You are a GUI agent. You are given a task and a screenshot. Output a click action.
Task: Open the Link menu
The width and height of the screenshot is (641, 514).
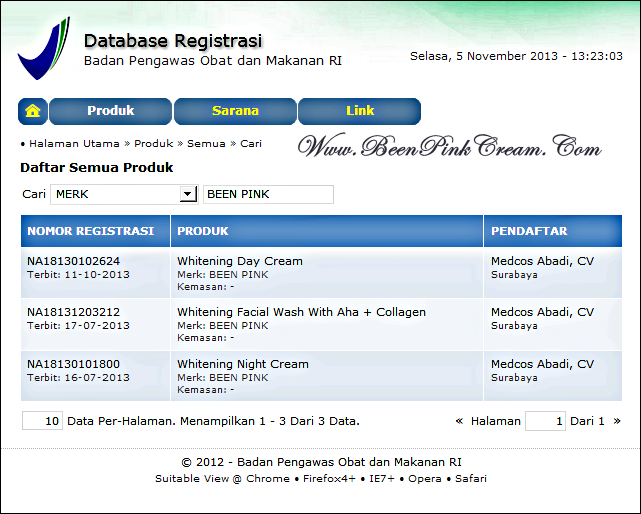click(360, 111)
